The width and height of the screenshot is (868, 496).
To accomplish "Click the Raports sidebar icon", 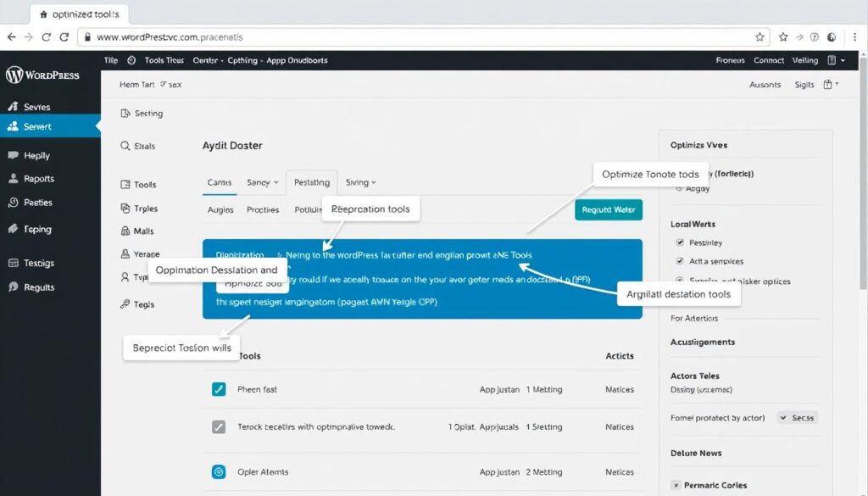I will pyautogui.click(x=14, y=179).
